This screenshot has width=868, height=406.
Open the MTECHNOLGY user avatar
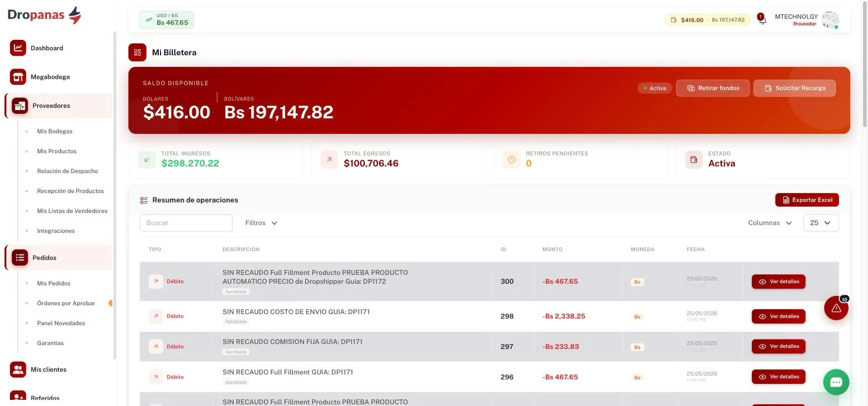pyautogui.click(x=830, y=20)
